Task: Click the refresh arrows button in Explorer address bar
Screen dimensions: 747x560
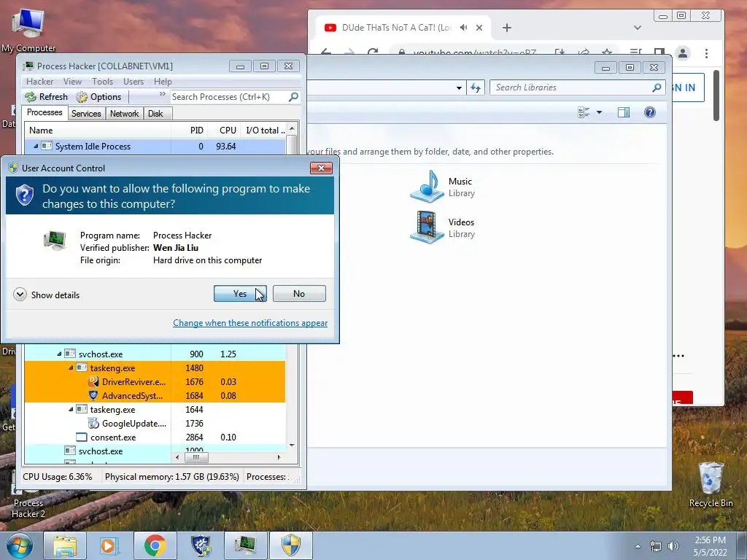Action: pos(476,87)
